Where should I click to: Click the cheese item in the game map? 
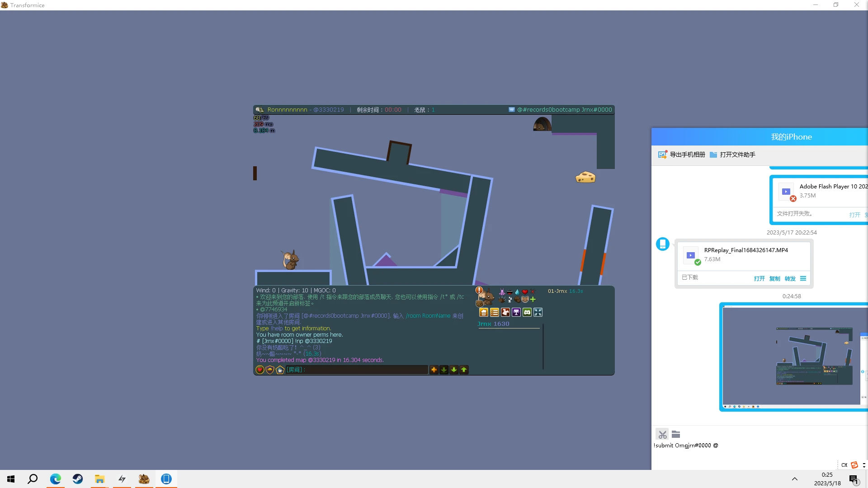tap(585, 177)
